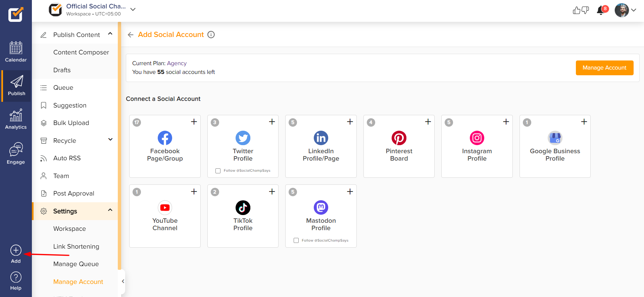This screenshot has height=297, width=644.
Task: Click the back arrow beside Add Social Account
Action: click(131, 35)
